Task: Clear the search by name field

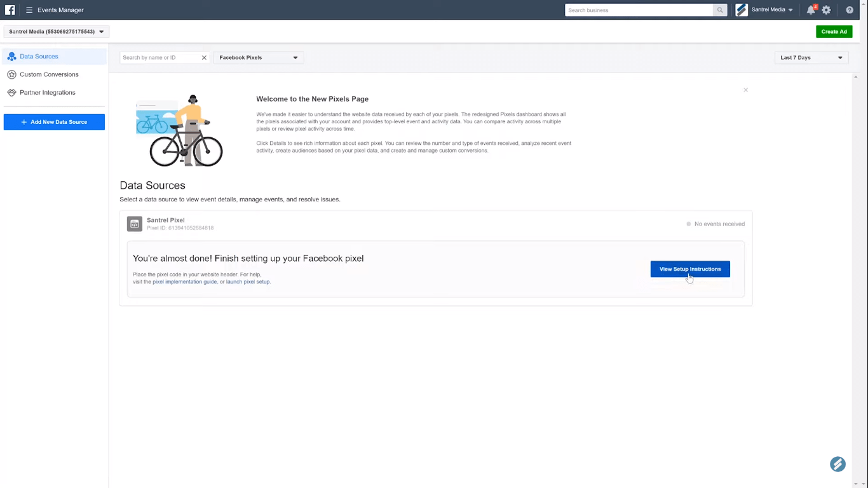Action: click(x=204, y=58)
